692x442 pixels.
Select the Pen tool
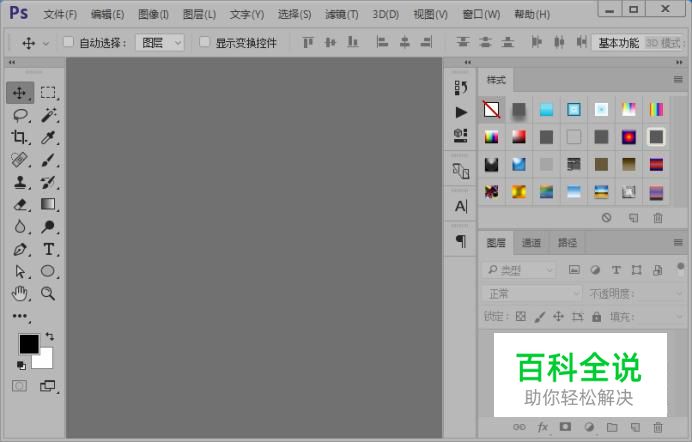pos(20,249)
